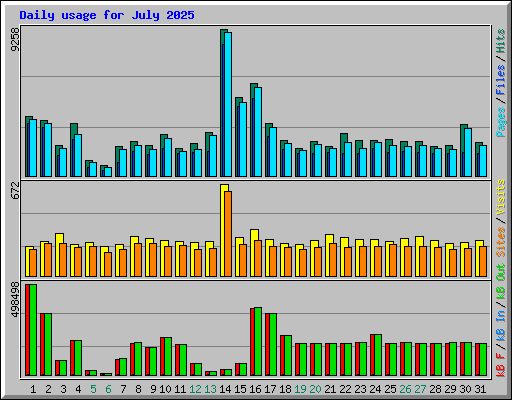512x400 pixels.
Task: Click the cyan pages bar for day 4
Action: click(78, 155)
